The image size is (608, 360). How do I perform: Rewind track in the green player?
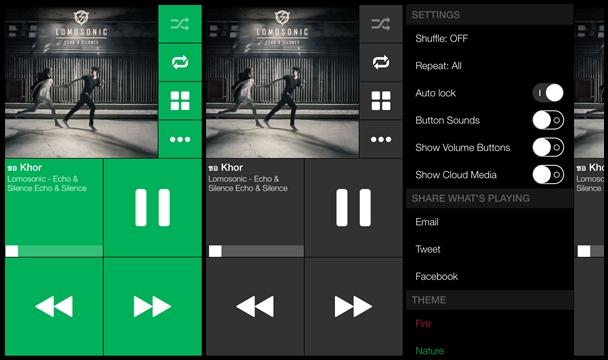pos(54,306)
